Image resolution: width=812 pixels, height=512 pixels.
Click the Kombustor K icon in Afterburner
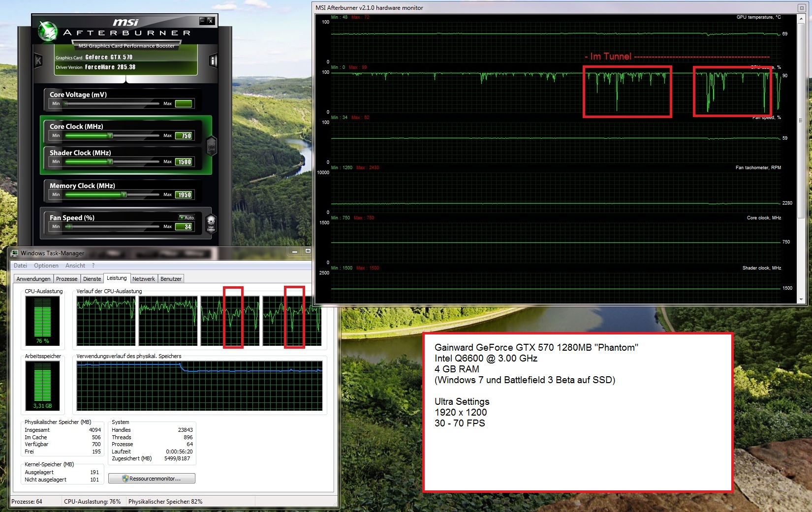(38, 60)
